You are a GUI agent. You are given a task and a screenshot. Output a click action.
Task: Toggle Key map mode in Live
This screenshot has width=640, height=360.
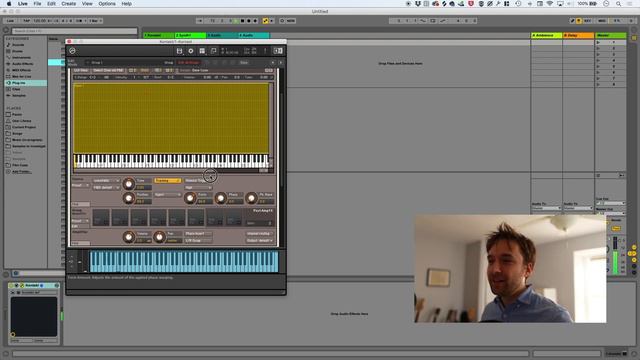(x=588, y=21)
